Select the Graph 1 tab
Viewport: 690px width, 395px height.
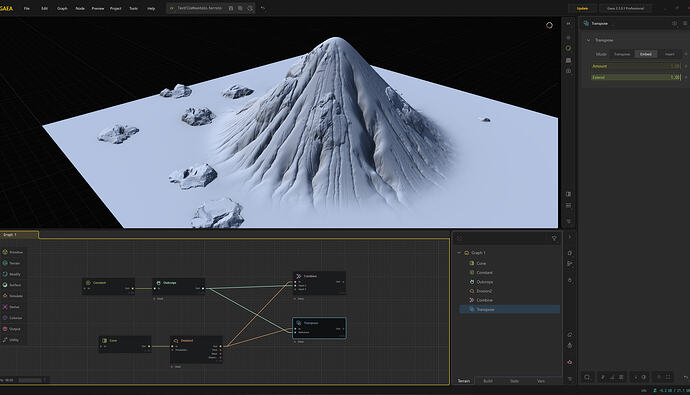tap(19, 235)
